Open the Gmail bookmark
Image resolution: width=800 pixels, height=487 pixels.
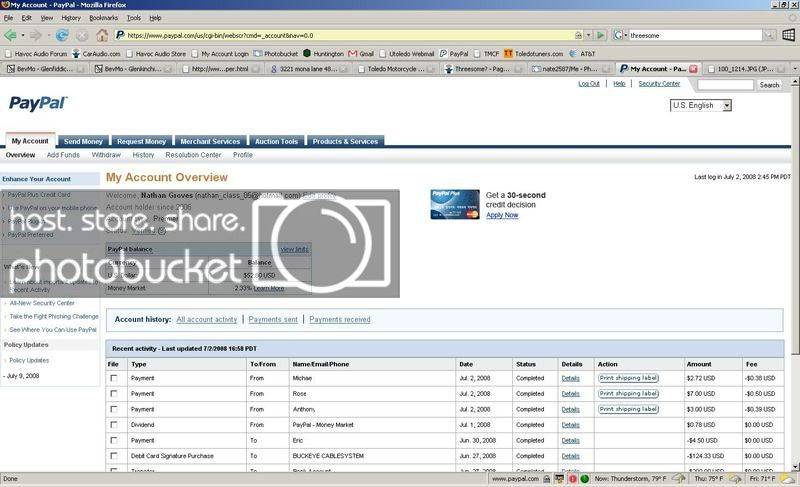[x=361, y=54]
